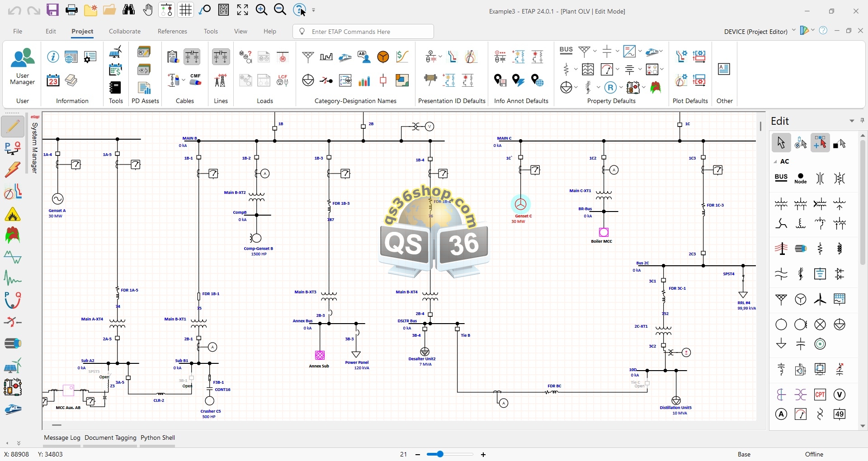Collapse the AC section in Edit palette
The image size is (868, 461).
(775, 161)
